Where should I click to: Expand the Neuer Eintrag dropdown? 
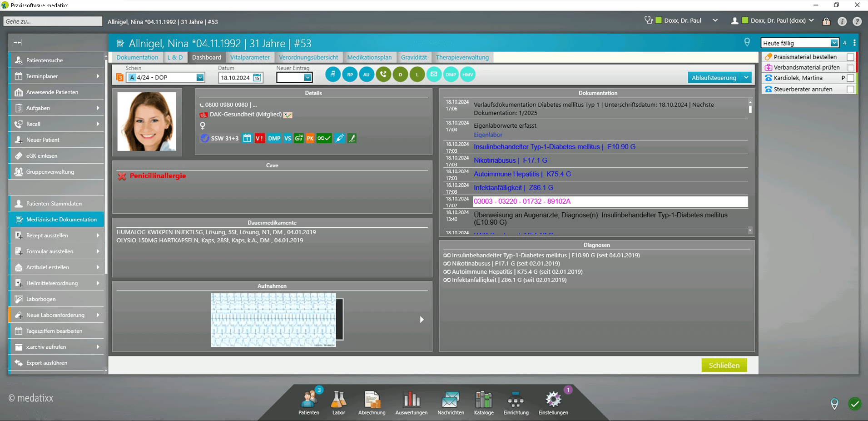point(308,78)
